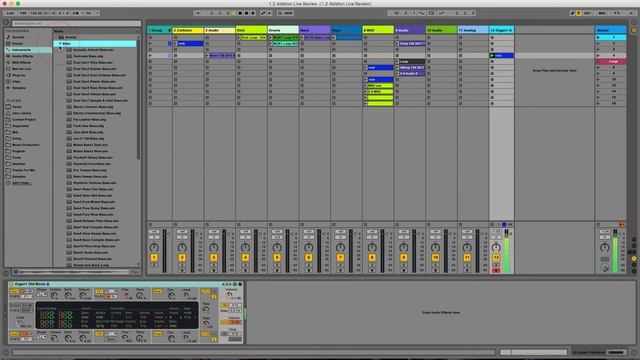The width and height of the screenshot is (640, 360).
Task: Open the top oscillator wave shape chooser
Action: [x=42, y=294]
